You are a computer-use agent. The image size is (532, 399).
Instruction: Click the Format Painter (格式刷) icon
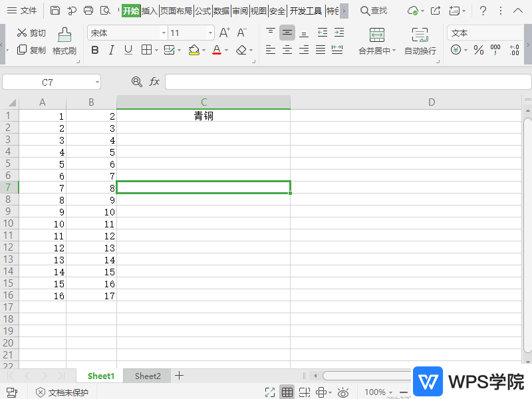pyautogui.click(x=65, y=35)
